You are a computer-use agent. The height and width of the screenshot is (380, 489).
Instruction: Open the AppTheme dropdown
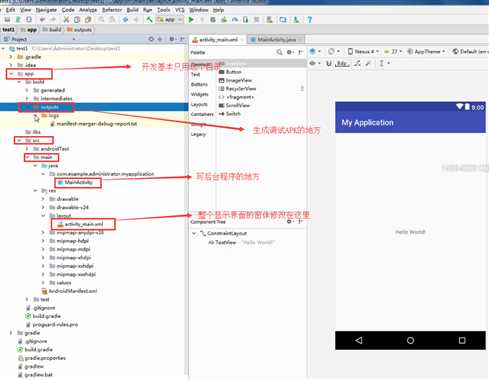(x=426, y=51)
